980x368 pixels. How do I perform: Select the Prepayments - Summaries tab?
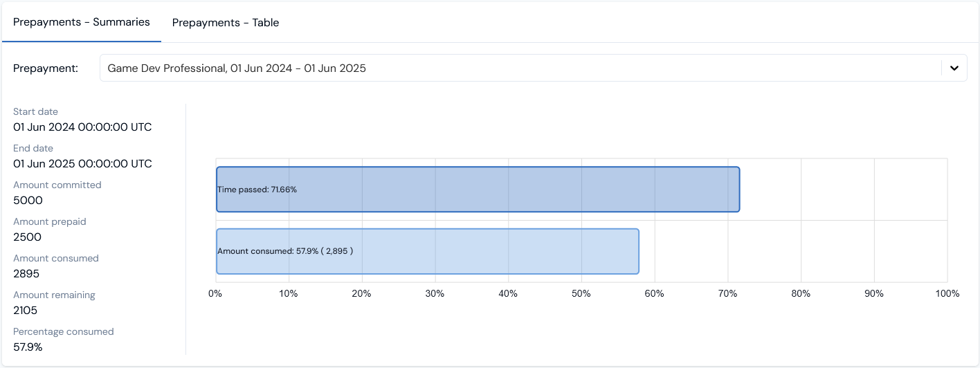click(82, 21)
